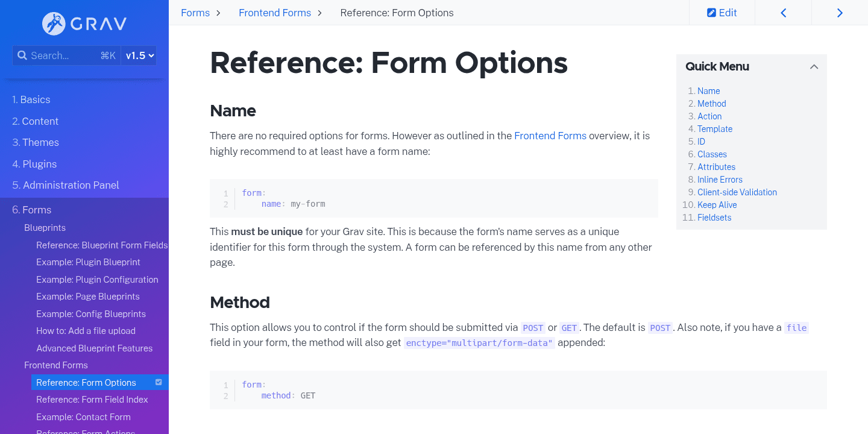Click the chevron after Frontend Forms breadcrumb
868x434 pixels.
319,12
